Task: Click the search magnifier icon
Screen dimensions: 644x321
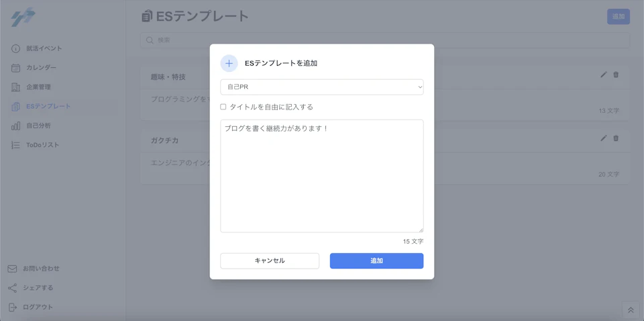Action: click(x=150, y=40)
